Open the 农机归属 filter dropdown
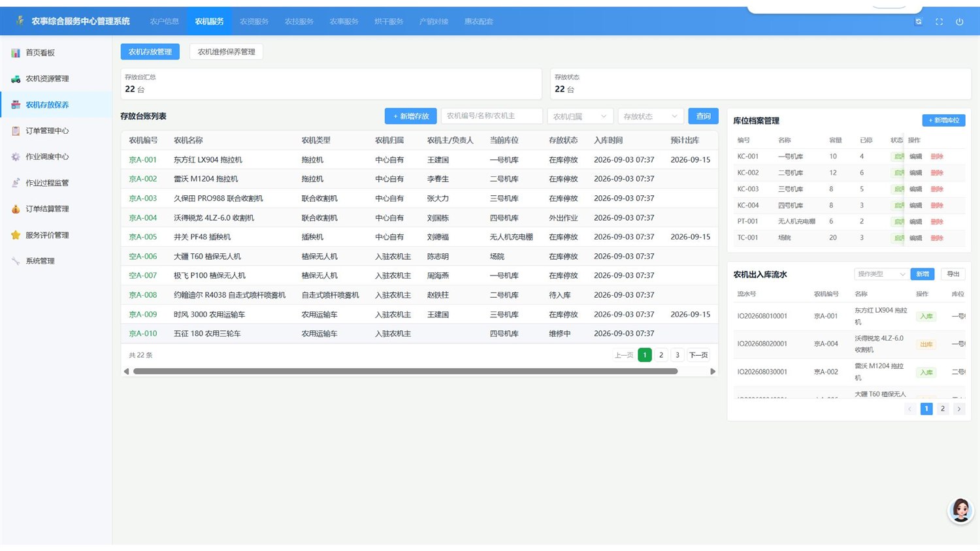Screen dimensions: 980x551 pos(580,116)
